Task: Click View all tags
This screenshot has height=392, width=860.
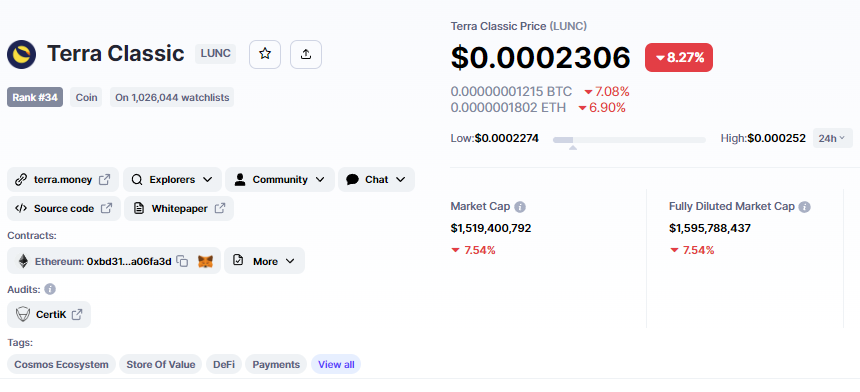Action: [336, 365]
